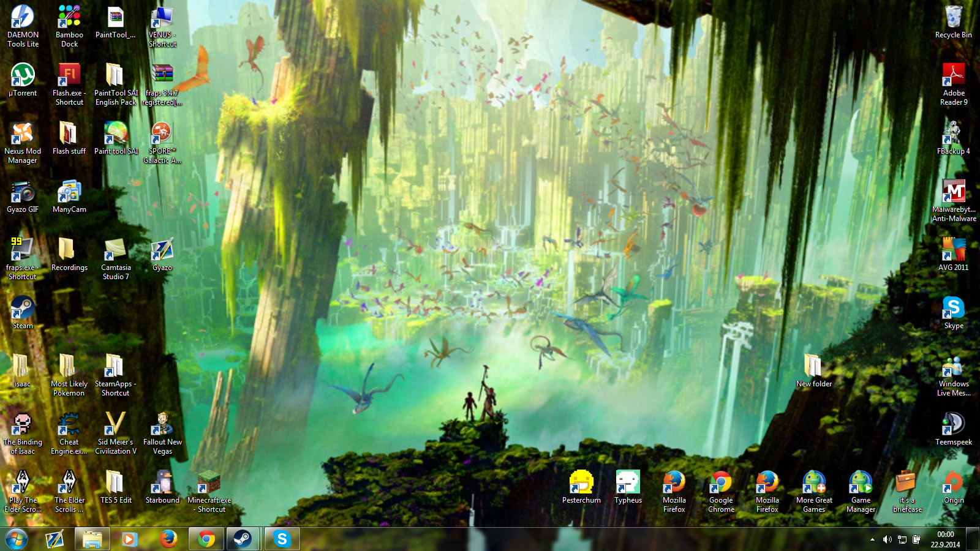
Task: Click the Firefox icon in the taskbar
Action: click(x=168, y=539)
